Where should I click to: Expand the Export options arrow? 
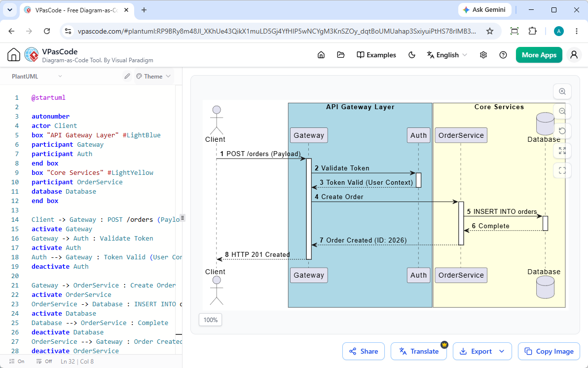[x=502, y=352]
